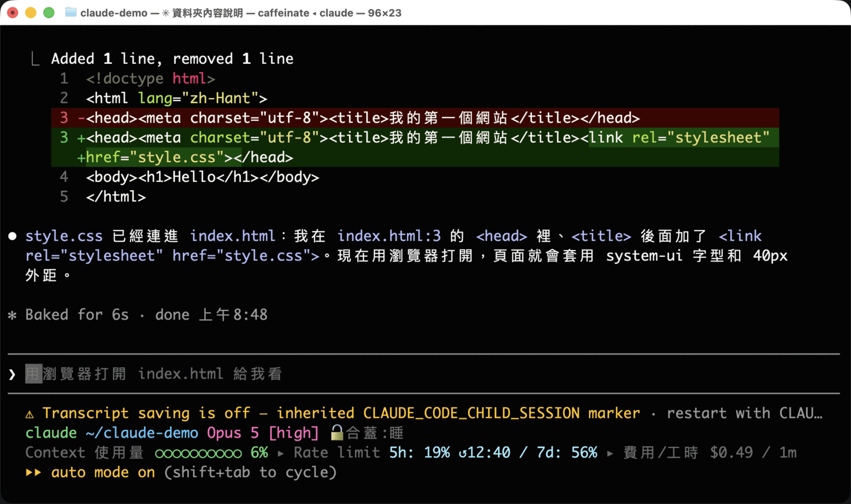Click '(shift+tab to cycle)' hint

click(x=251, y=472)
